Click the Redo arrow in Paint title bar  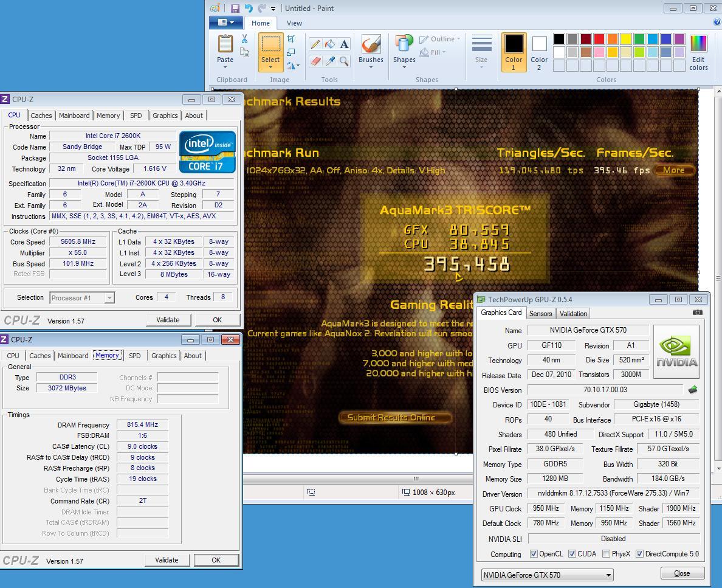[261, 9]
